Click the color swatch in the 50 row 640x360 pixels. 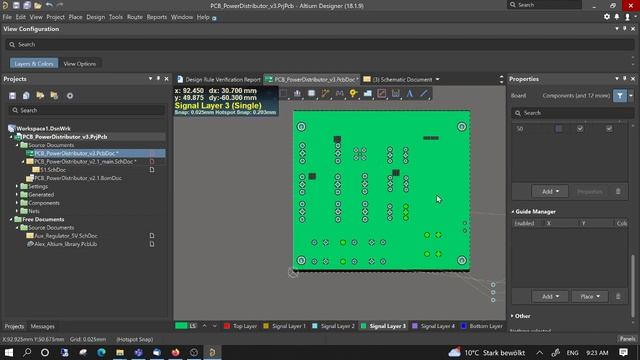coord(559,129)
